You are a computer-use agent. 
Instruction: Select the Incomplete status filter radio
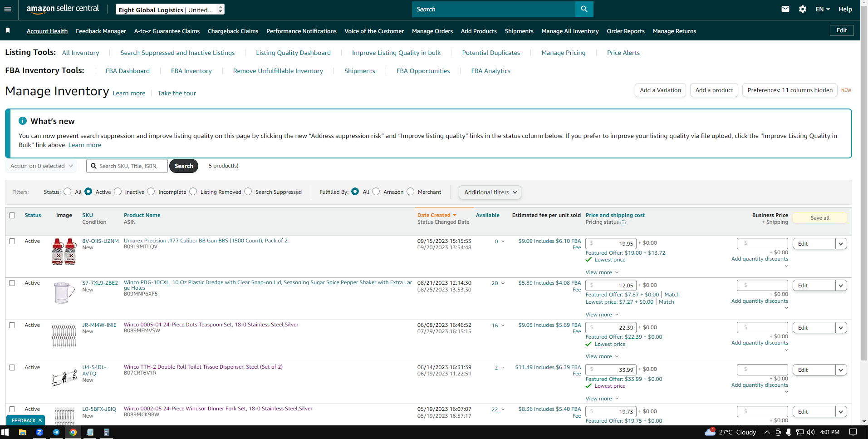[151, 192]
